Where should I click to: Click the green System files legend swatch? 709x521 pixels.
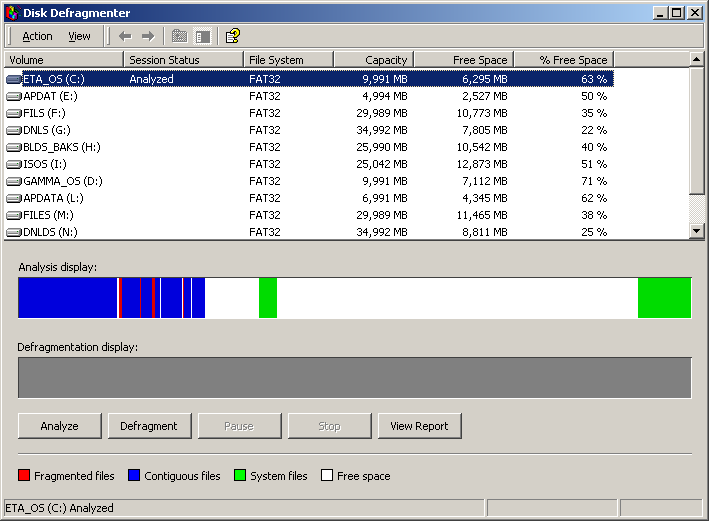click(x=240, y=475)
